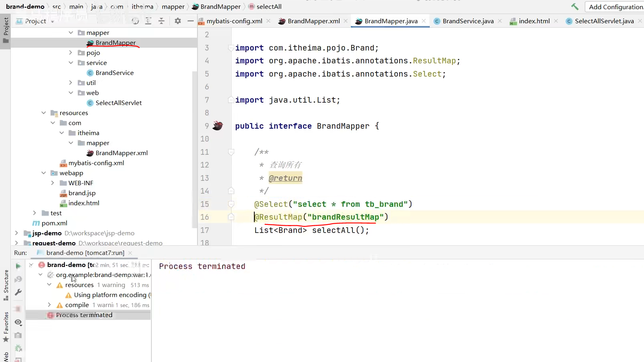
Task: Close the index.html tab
Action: pos(556,21)
